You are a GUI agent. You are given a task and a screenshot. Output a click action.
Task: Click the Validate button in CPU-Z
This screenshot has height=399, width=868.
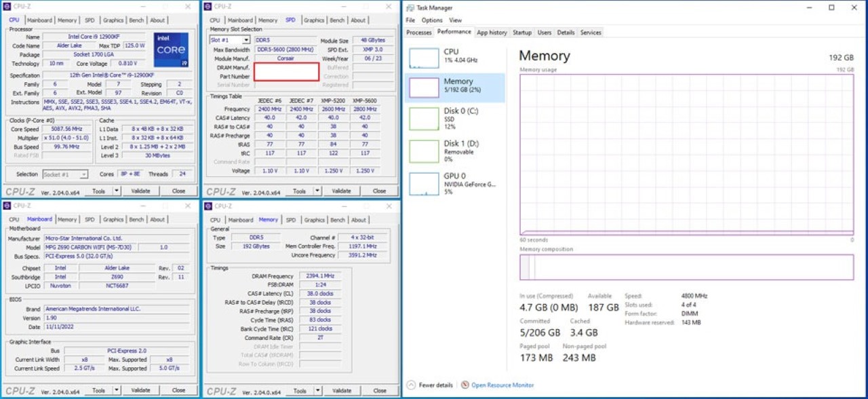[x=141, y=191]
